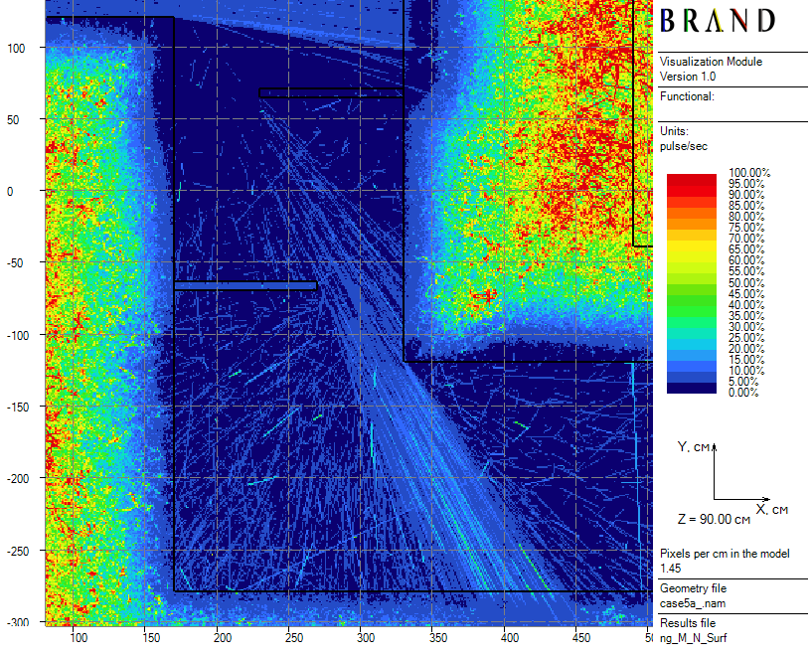The height and width of the screenshot is (656, 812).
Task: Click the red cross marker in right hot region
Action: click(x=487, y=296)
